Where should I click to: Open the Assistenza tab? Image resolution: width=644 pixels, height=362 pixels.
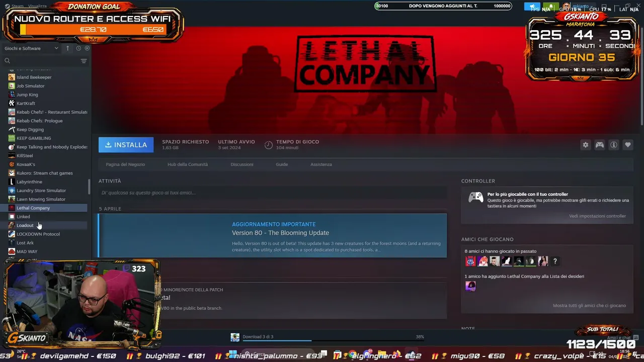tap(321, 164)
